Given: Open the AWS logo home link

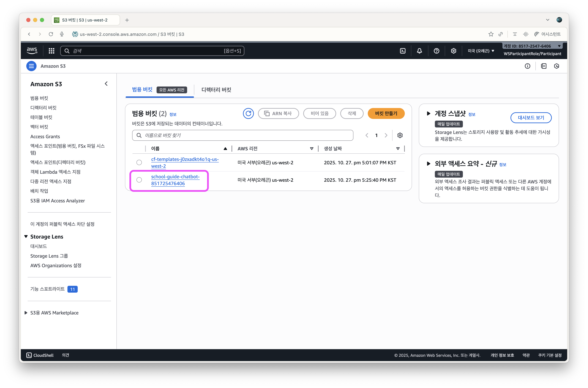Looking at the screenshot, I should coord(32,51).
